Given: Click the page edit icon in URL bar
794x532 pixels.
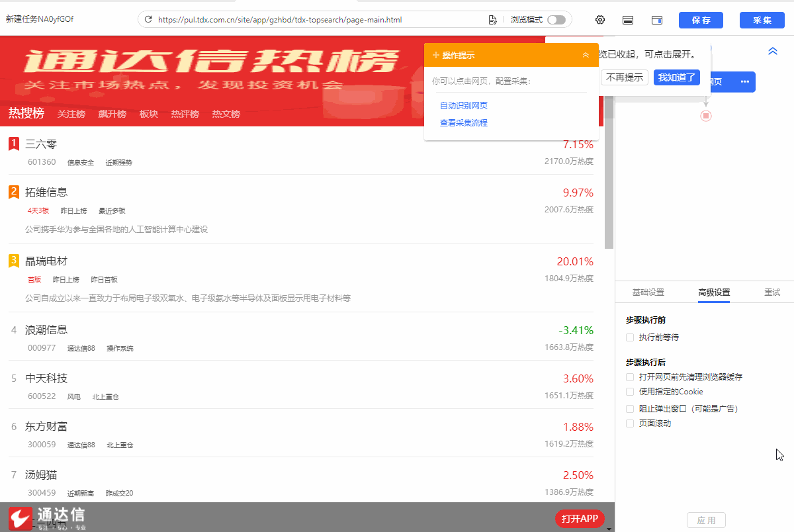Looking at the screenshot, I should tap(492, 20).
